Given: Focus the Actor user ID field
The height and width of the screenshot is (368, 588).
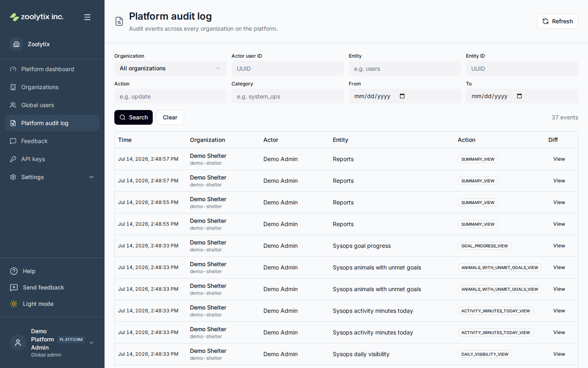Looking at the screenshot, I should [x=287, y=68].
